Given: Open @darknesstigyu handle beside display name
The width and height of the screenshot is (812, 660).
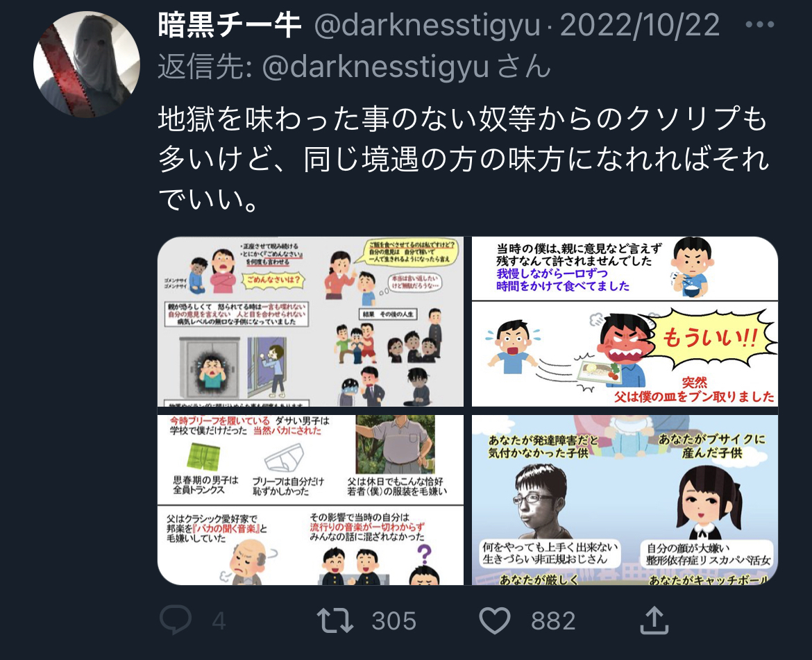Looking at the screenshot, I should pyautogui.click(x=428, y=25).
